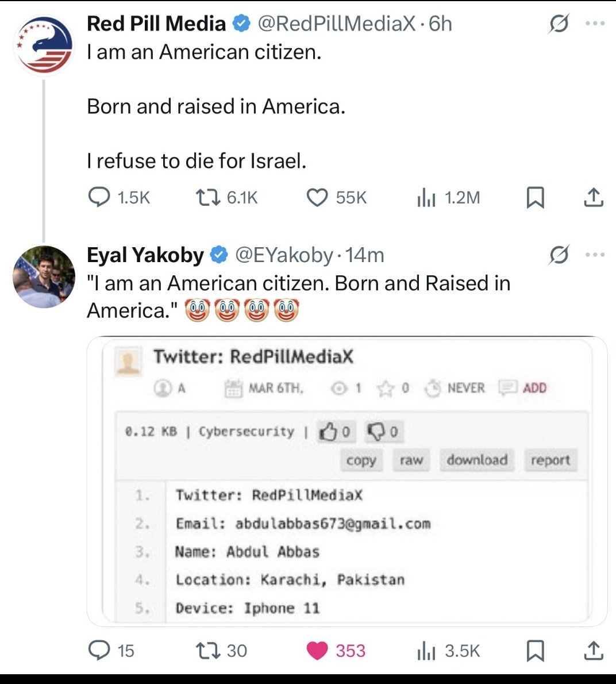Reply to Eyal Yakoby's tweet

pos(111,651)
